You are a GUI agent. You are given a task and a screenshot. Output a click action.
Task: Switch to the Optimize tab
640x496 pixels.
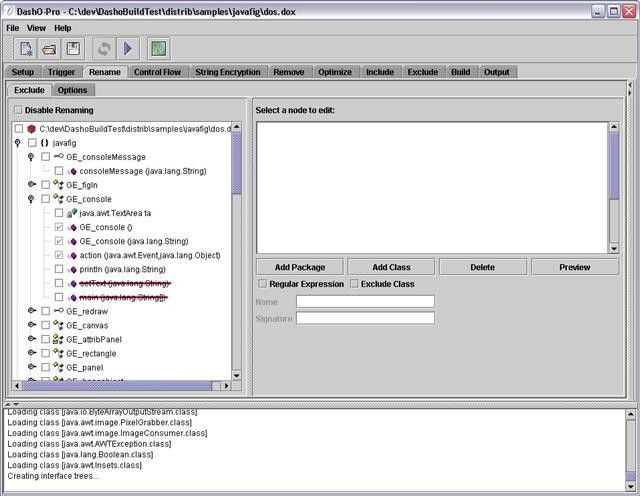point(335,72)
